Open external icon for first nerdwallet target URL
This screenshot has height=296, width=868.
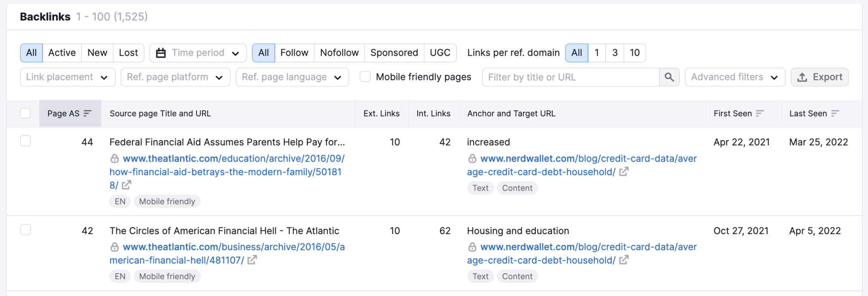click(x=623, y=172)
